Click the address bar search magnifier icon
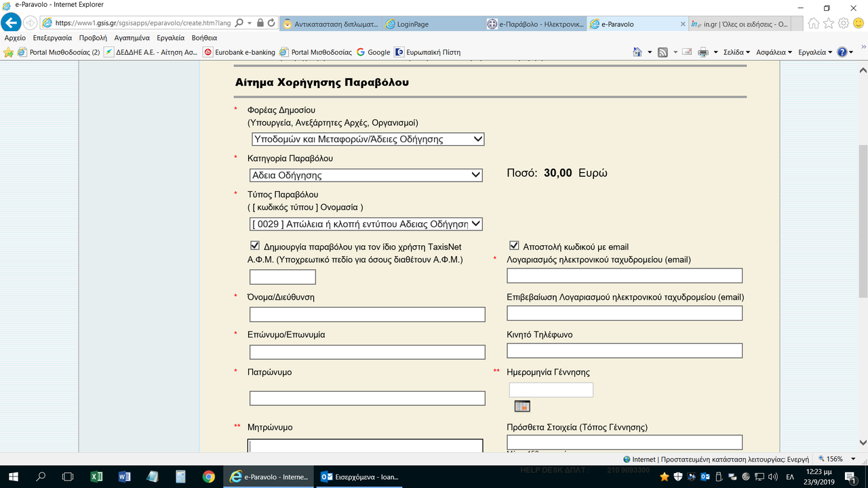The image size is (868, 488). 240,23
